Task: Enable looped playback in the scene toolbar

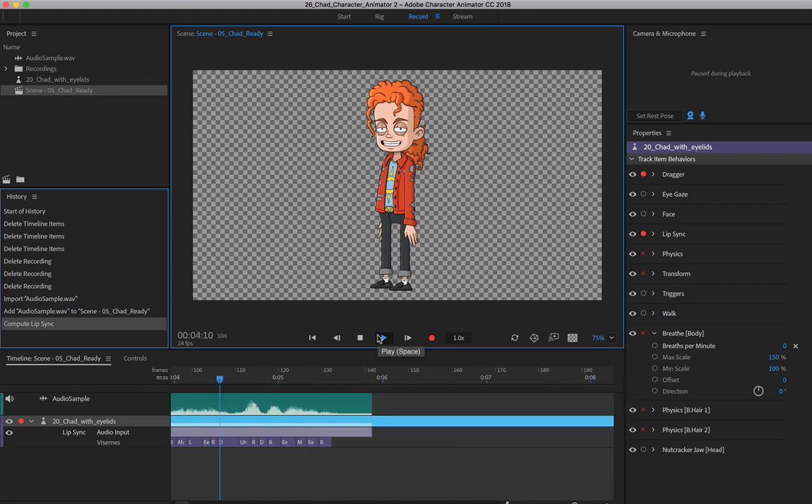Action: pyautogui.click(x=515, y=338)
